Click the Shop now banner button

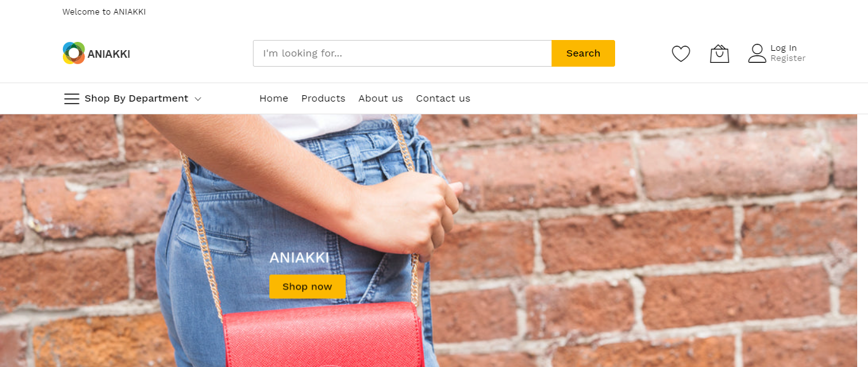[x=308, y=286]
